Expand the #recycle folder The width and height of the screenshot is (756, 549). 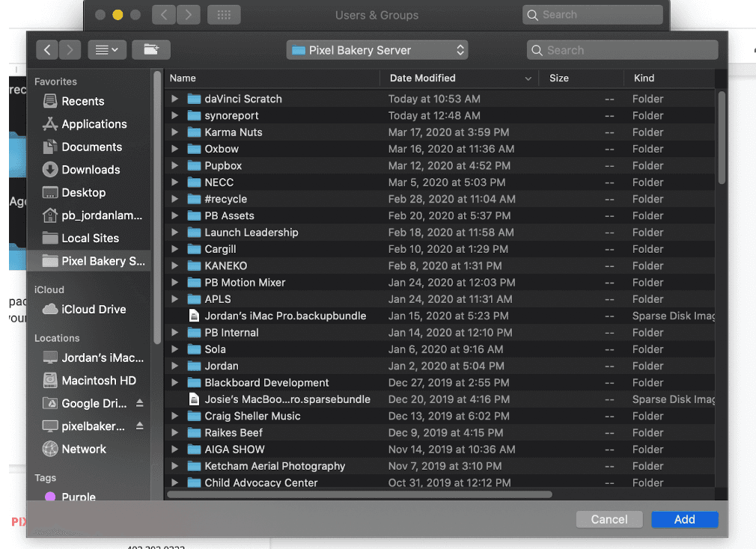coord(174,199)
